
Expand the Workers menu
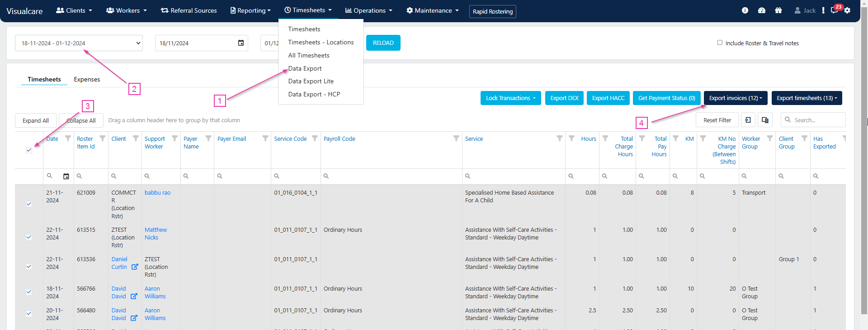126,10
